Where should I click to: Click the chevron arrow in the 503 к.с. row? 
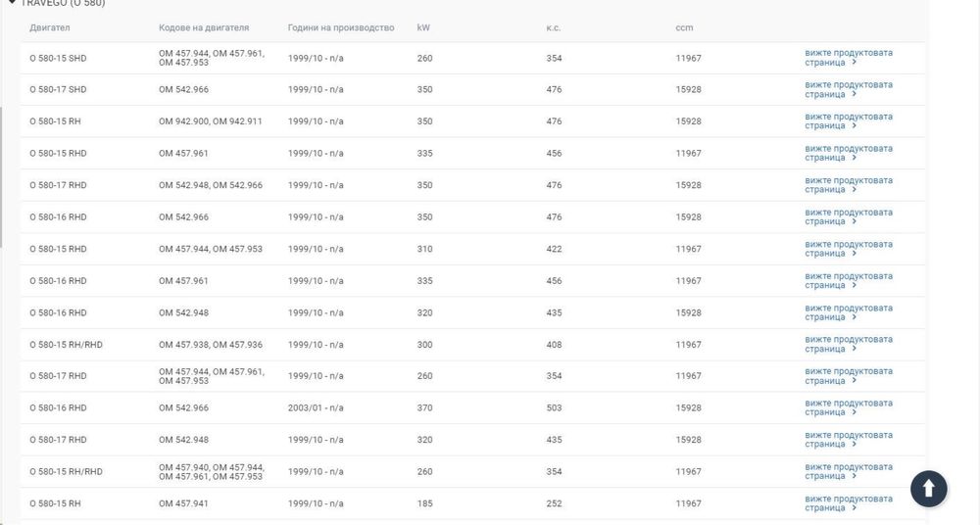[854, 412]
